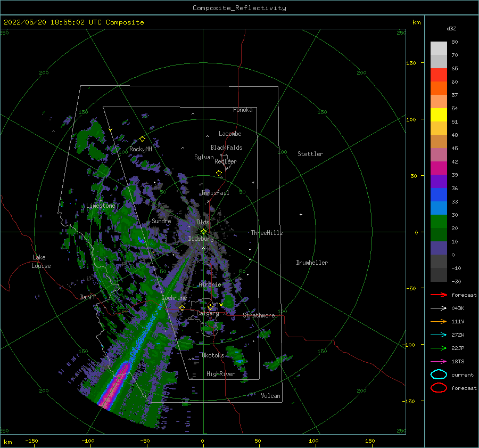Viewport: 479px width, 448px height.
Task: Click the yellow diamond marker near RockyMH
Action: click(142, 139)
